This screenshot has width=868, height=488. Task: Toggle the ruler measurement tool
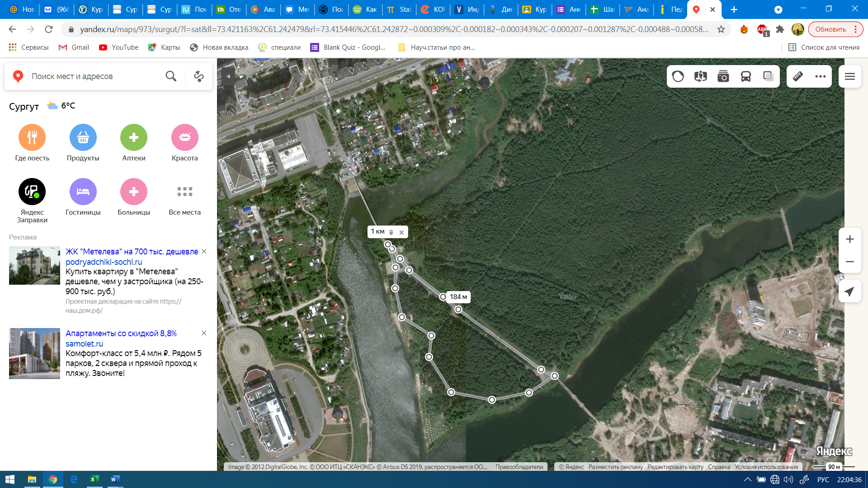(x=798, y=76)
